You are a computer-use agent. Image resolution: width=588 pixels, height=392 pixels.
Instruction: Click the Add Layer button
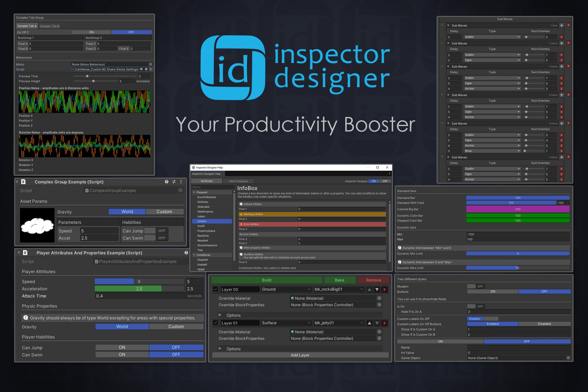(300, 355)
